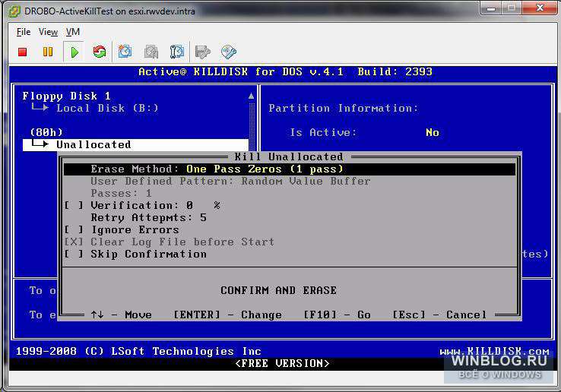561x392 pixels.
Task: Click the [Esc] - Cancel hint
Action: click(x=439, y=315)
